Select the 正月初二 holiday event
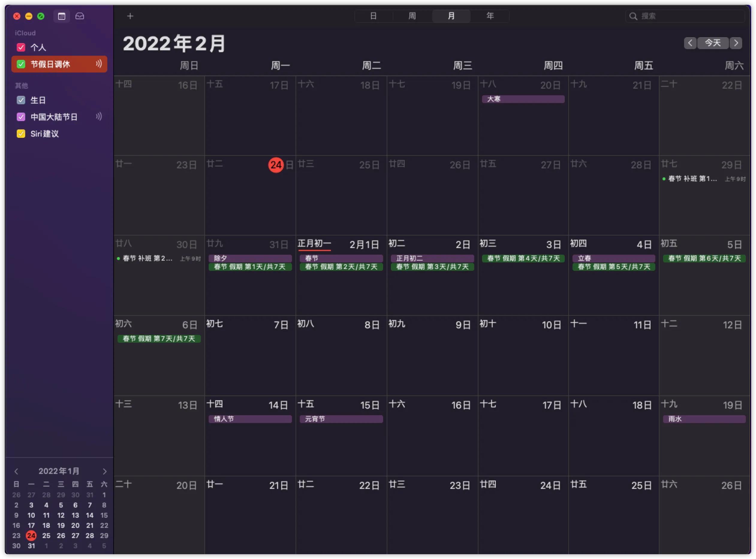 (432, 258)
